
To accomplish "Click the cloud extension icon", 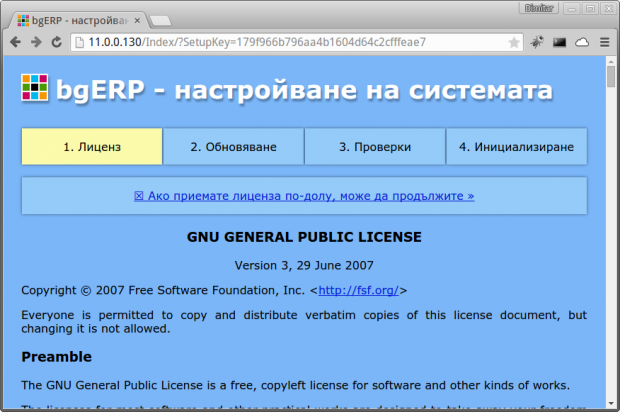I will pos(582,42).
